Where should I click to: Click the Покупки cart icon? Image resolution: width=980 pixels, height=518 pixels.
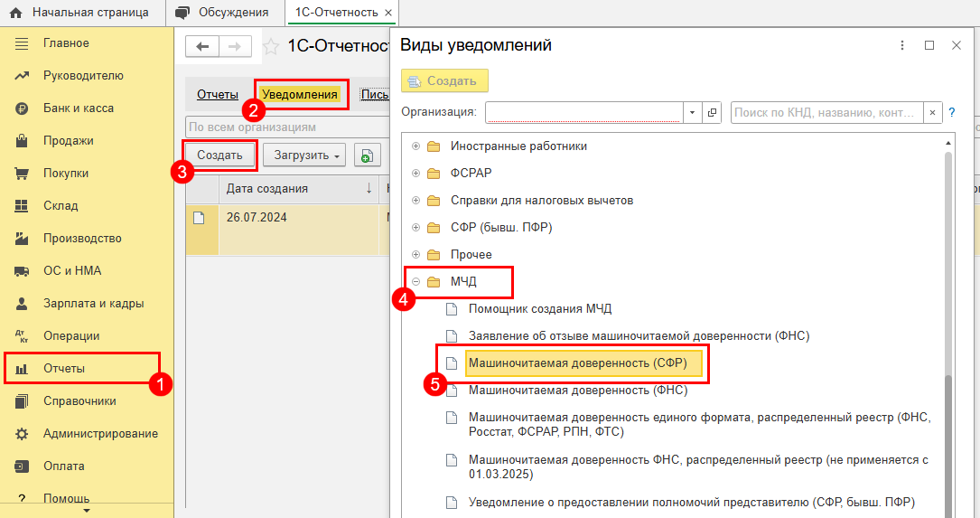22,174
